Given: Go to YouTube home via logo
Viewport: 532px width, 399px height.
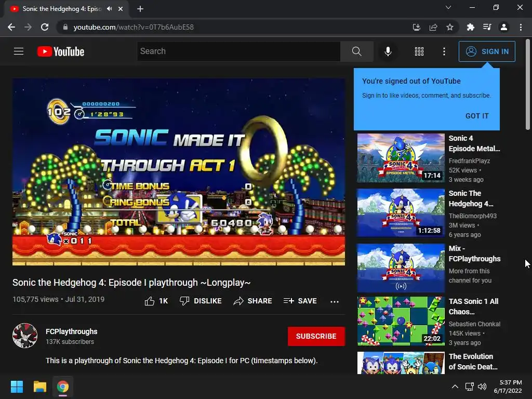Looking at the screenshot, I should pos(61,51).
